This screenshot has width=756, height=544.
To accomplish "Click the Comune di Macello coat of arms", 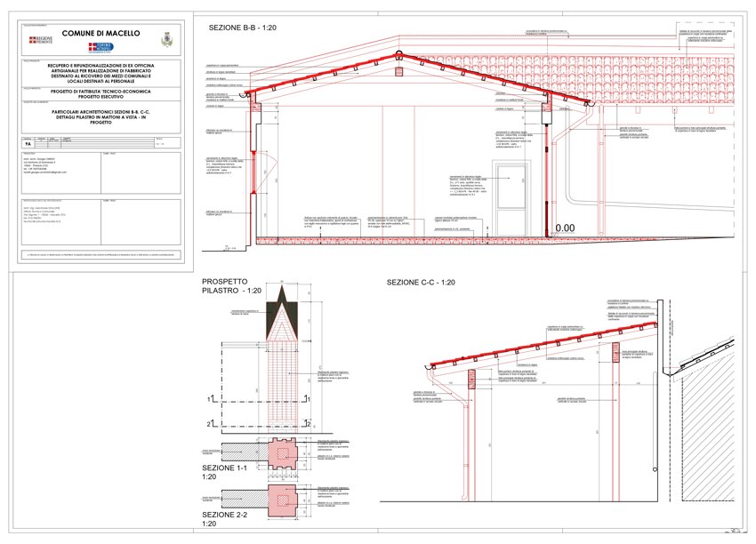I will [165, 40].
